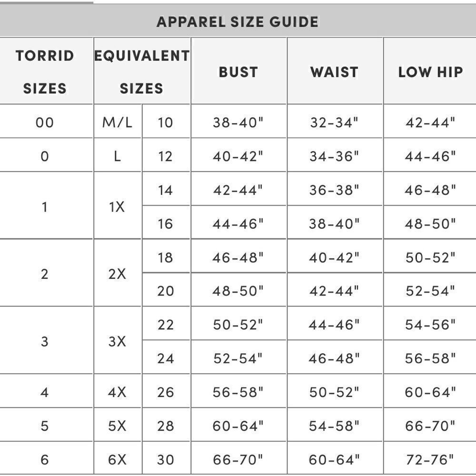Image resolution: width=476 pixels, height=476 pixels.
Task: Click waist measurement 42-44" in size 20 row
Action: tap(334, 291)
